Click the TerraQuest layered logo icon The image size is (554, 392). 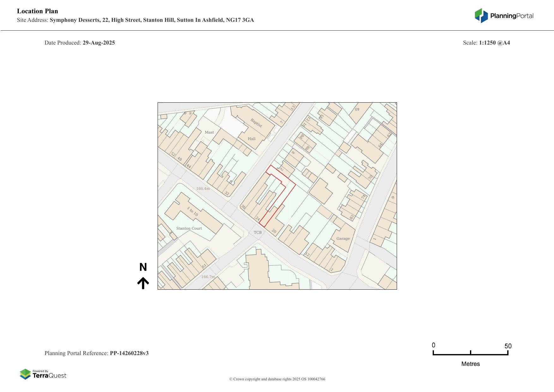tap(25, 374)
